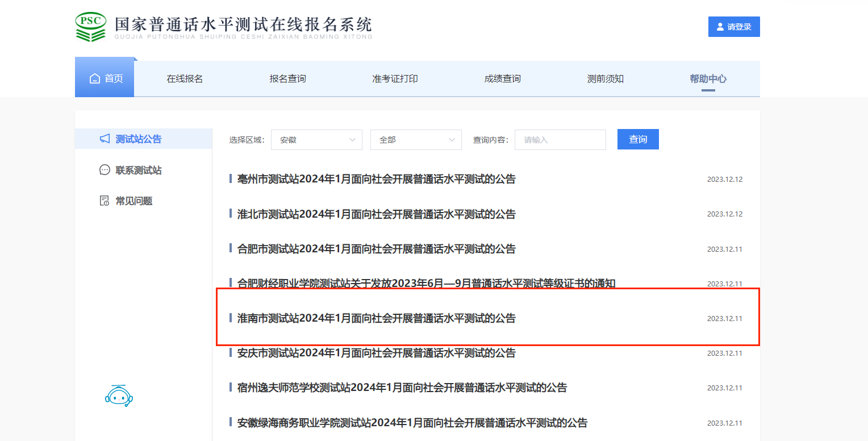Click the chat bubble icon beside 联系测试站
Viewport: 868px width, 441px height.
(105, 170)
